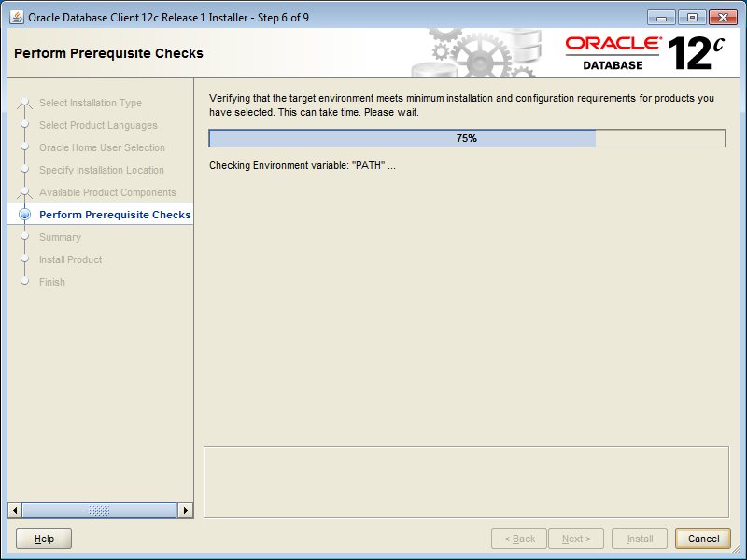
Task: Click the Help button
Action: [44, 539]
